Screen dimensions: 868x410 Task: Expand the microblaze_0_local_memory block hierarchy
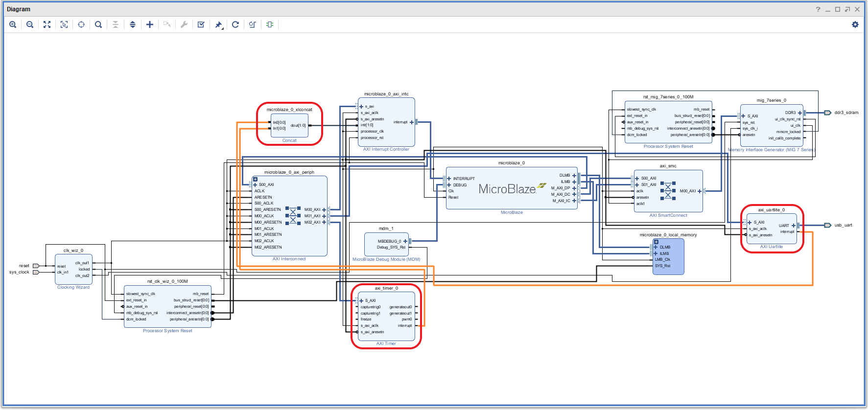[656, 242]
